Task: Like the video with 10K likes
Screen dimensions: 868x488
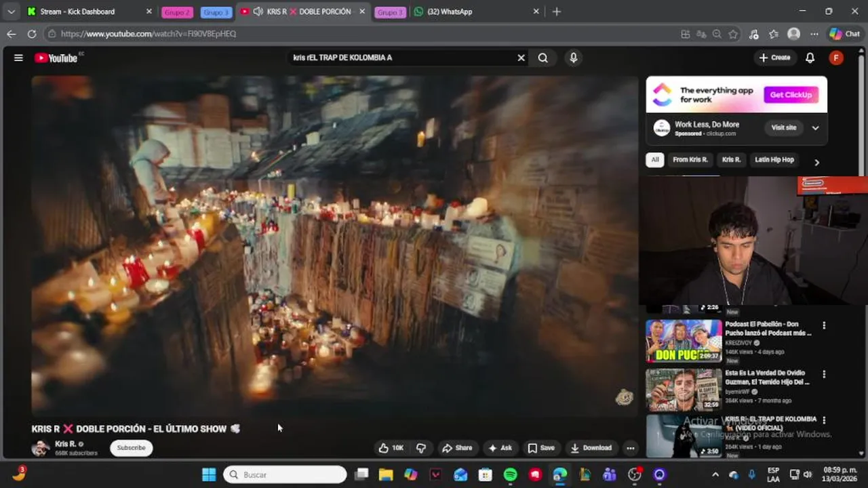Action: coord(391,448)
